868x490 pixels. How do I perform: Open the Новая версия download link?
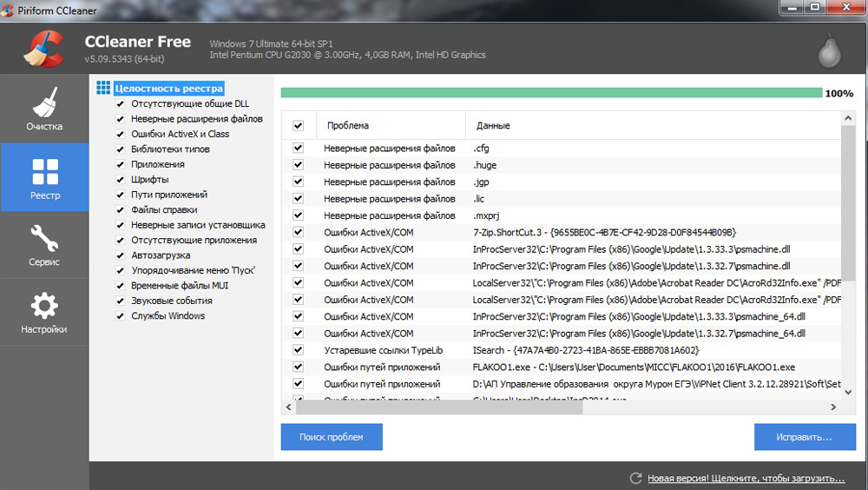(746, 479)
